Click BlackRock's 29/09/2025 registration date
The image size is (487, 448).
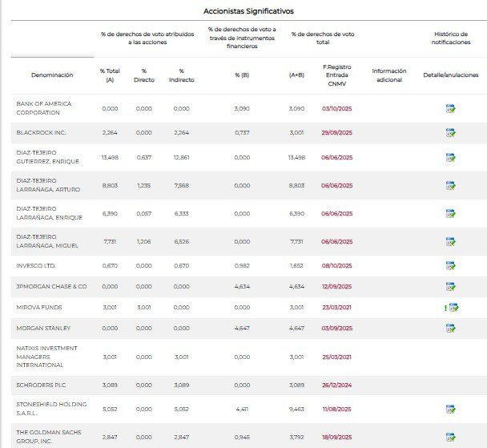point(337,133)
